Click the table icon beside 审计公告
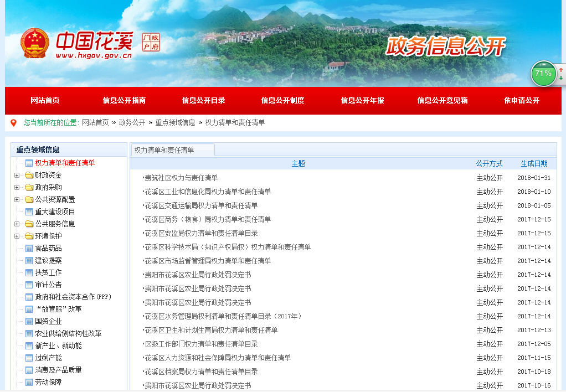The image size is (566, 392). click(29, 285)
